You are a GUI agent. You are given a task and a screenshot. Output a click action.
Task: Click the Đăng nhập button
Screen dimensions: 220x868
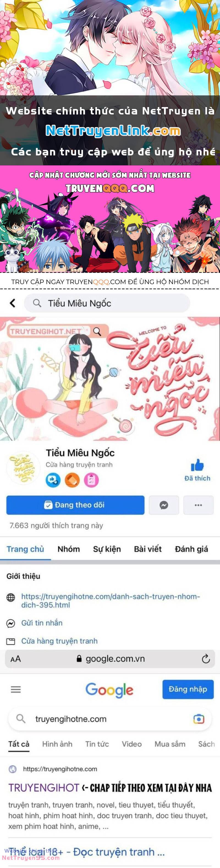point(188,689)
